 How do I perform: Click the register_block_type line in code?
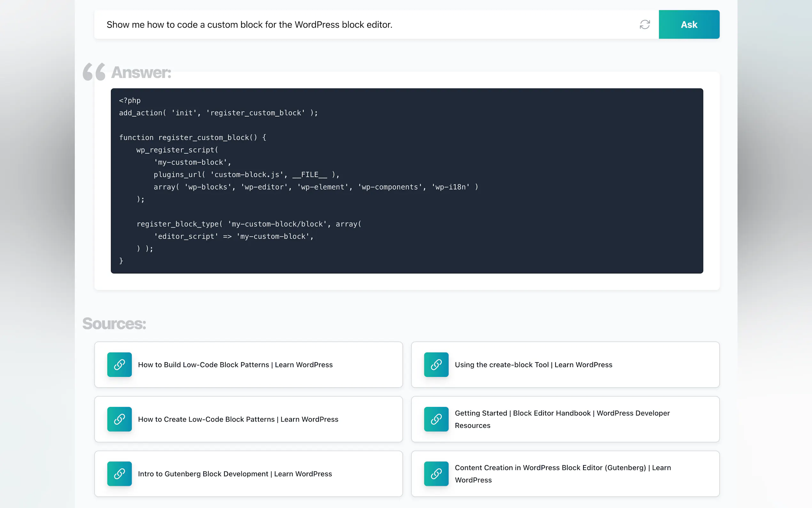[248, 224]
